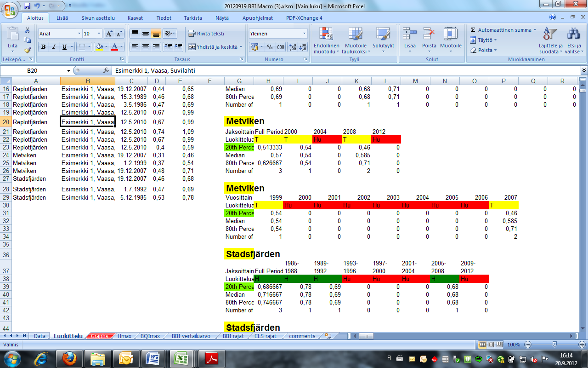Click the fx insert function button
Viewport: 588px width, 368px height.
click(106, 70)
